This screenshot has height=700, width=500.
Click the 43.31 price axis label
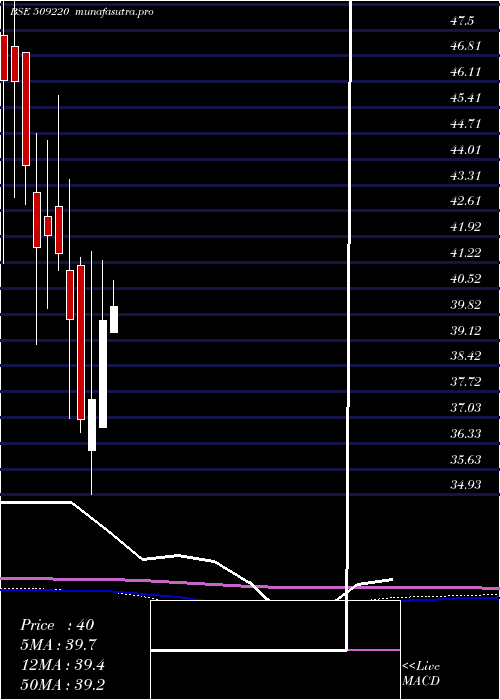pos(465,175)
